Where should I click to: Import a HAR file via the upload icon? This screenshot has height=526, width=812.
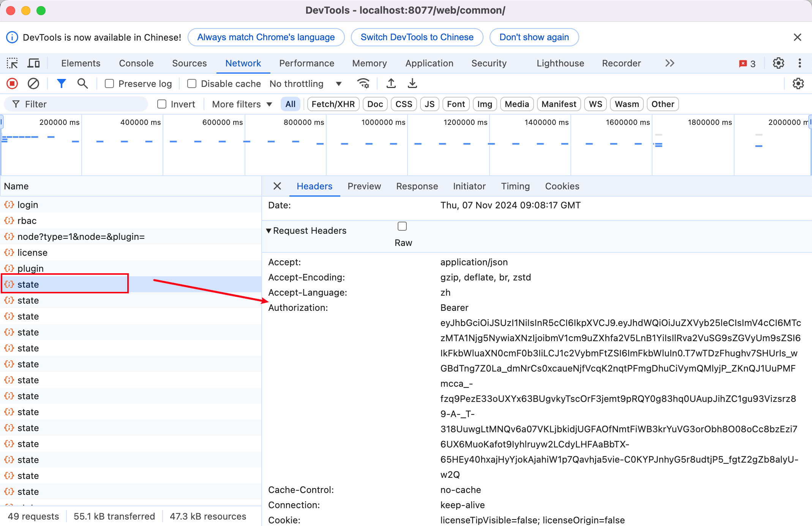point(391,83)
